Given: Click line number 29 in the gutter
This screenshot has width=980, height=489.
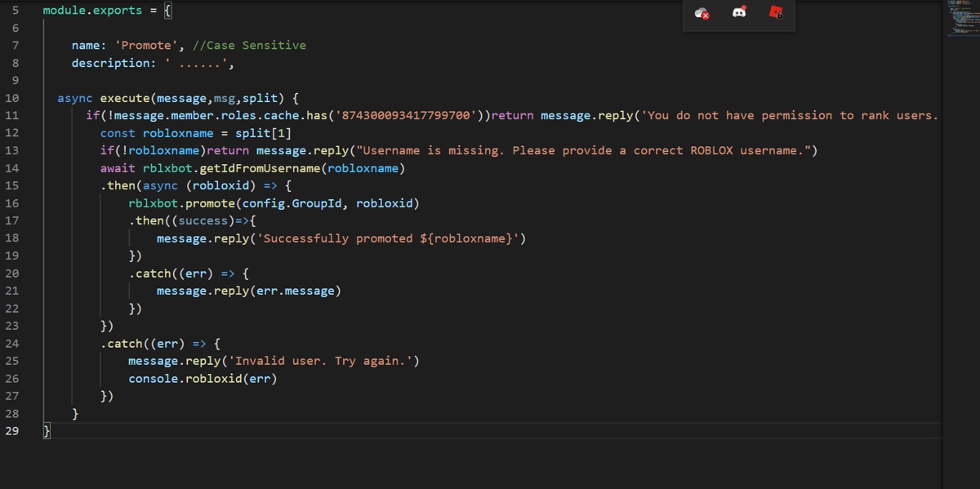Looking at the screenshot, I should (x=11, y=430).
